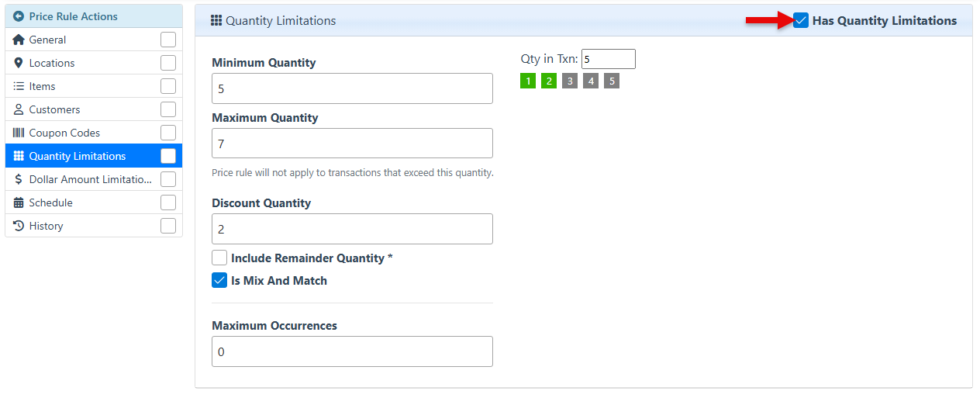Click into the Minimum Quantity field
The height and width of the screenshot is (398, 980).
(352, 88)
